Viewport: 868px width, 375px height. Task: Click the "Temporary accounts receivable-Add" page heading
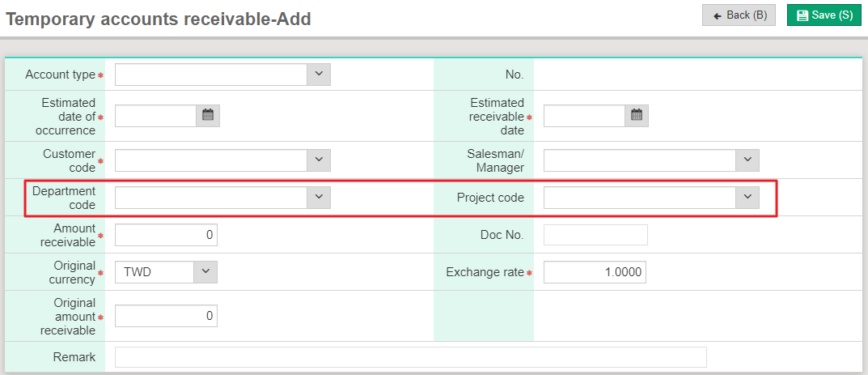(159, 19)
